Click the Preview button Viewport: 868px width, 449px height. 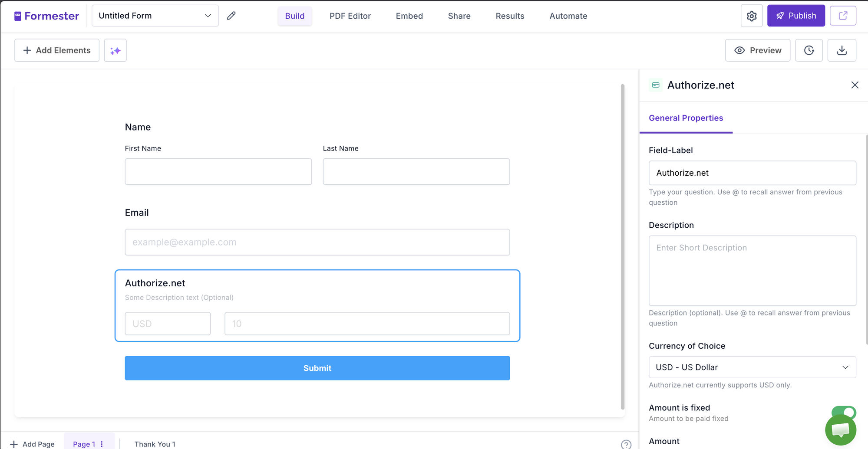point(757,50)
